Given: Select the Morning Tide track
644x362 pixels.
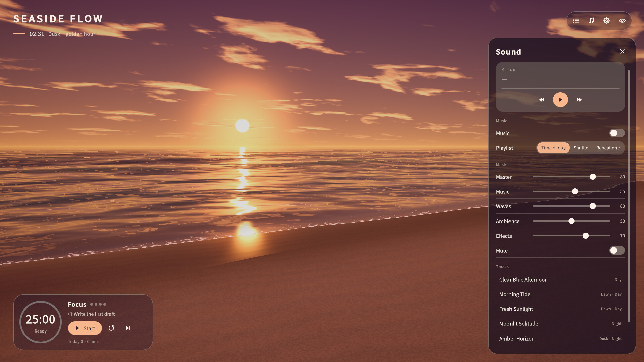Looking at the screenshot, I should click(560, 294).
